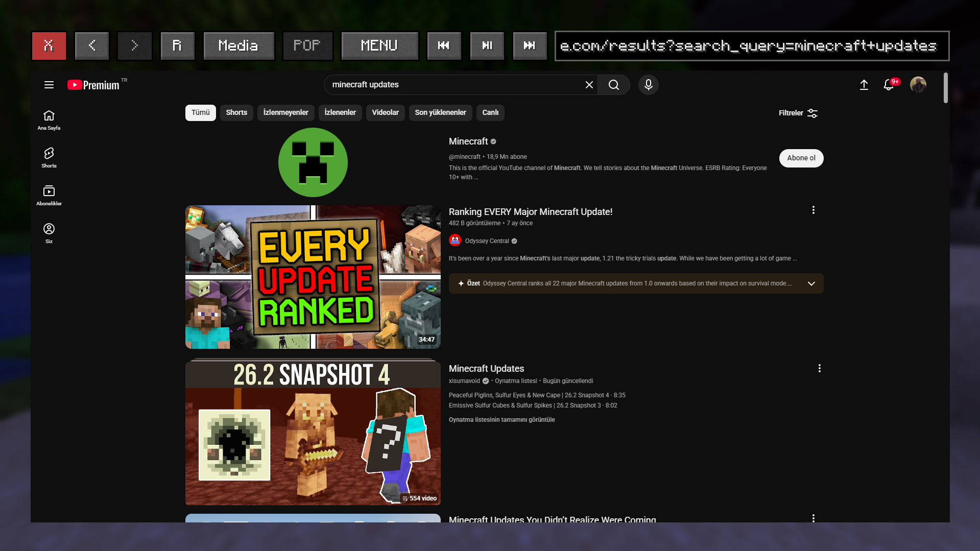Open Abonelikler subscriptions in sidebar
Image resolution: width=980 pixels, height=551 pixels.
point(49,196)
